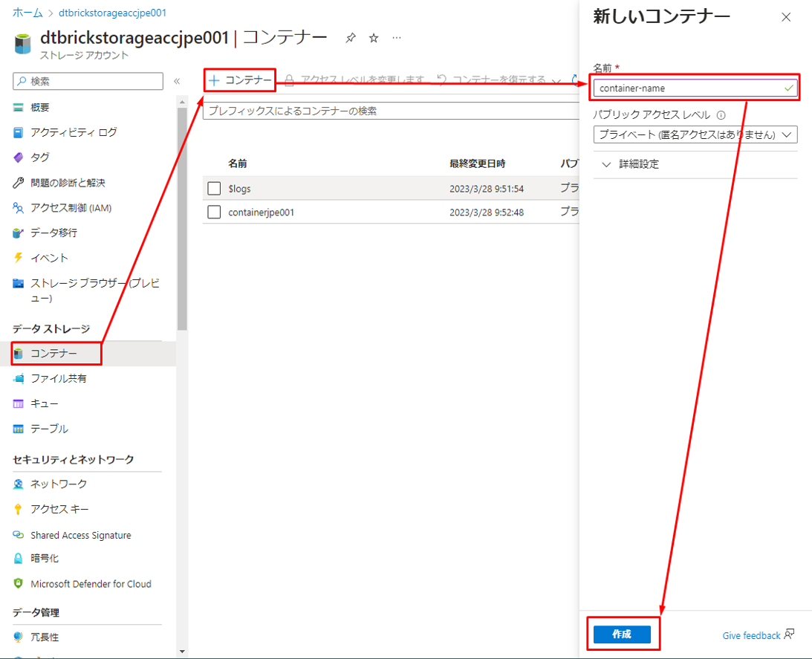The height and width of the screenshot is (659, 812).
Task: Click the 名前 container name input field
Action: [687, 88]
